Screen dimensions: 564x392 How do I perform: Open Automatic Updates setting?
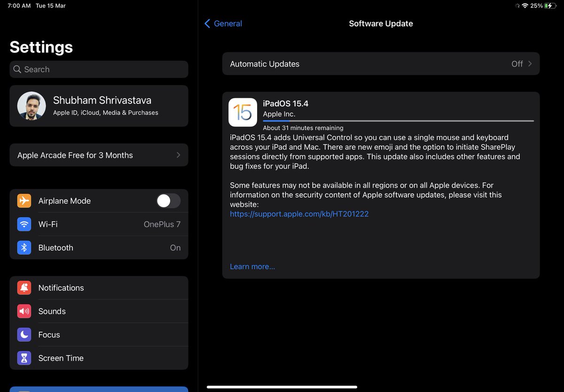click(x=381, y=63)
